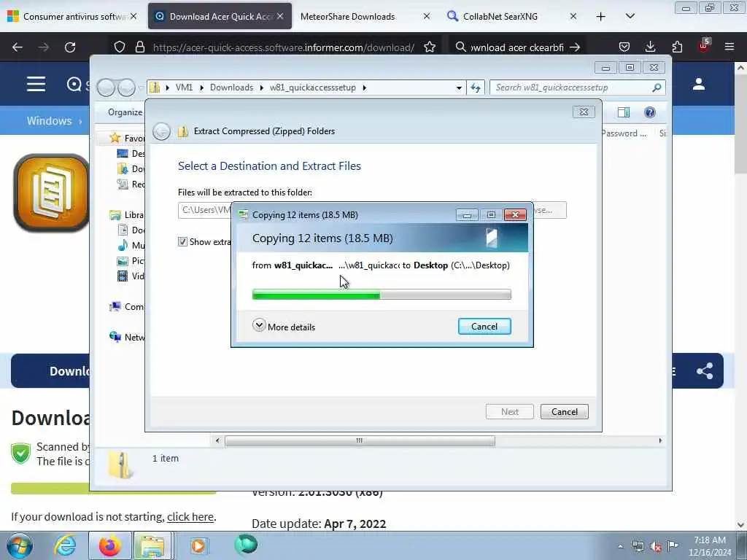The height and width of the screenshot is (560, 747).
Task: Click the extraction destination path field
Action: click(x=204, y=210)
